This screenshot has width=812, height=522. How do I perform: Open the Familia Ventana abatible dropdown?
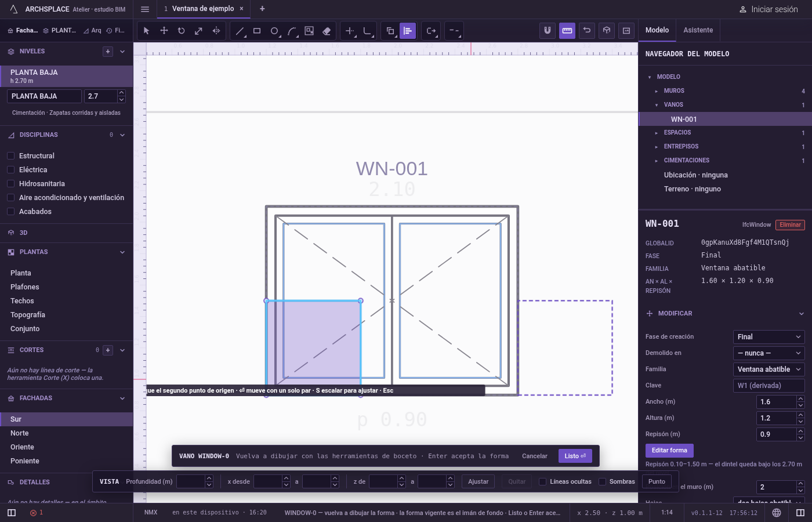point(769,369)
